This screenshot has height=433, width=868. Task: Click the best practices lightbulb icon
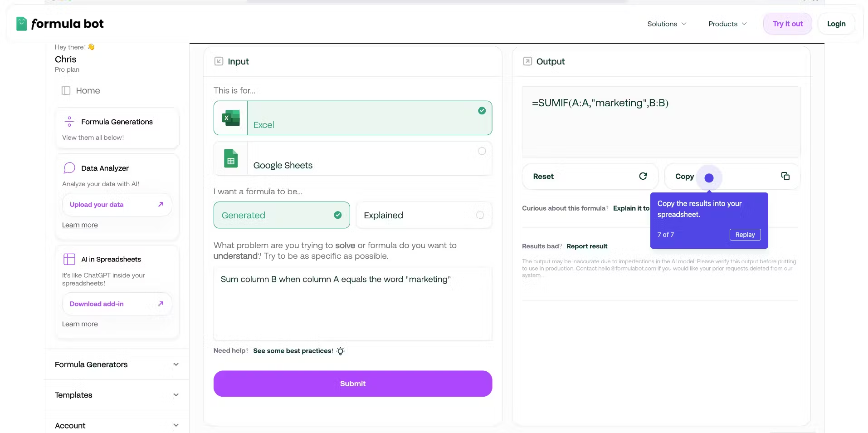pos(341,351)
